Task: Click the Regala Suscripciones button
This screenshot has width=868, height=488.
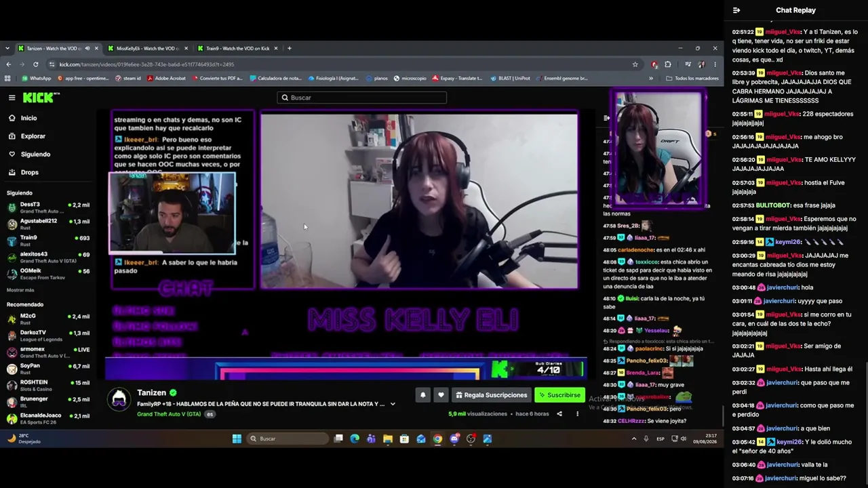Action: point(490,395)
